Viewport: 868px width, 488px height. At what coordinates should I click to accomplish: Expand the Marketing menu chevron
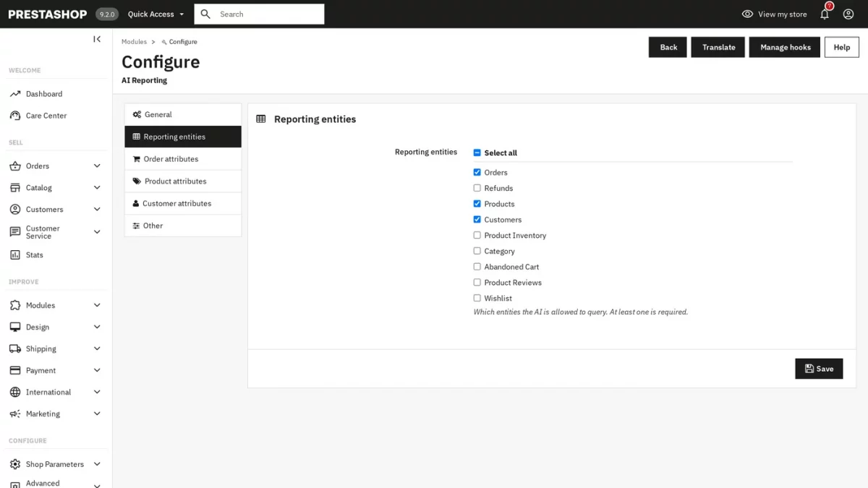[97, 414]
